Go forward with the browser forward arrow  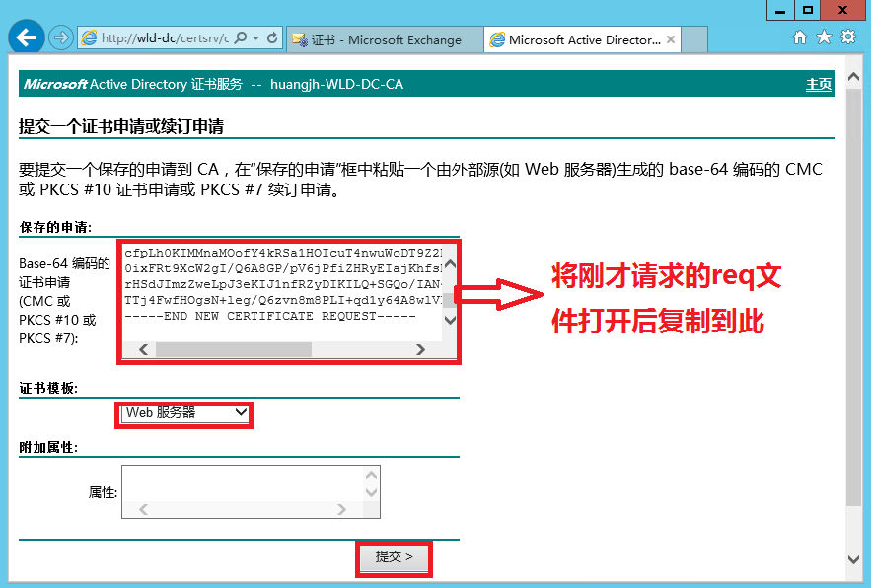click(60, 37)
